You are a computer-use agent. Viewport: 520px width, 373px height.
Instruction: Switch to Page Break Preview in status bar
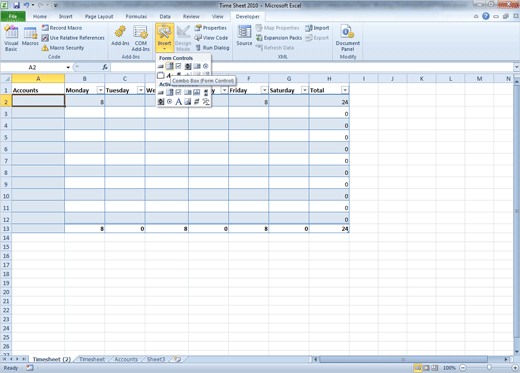[x=435, y=368]
